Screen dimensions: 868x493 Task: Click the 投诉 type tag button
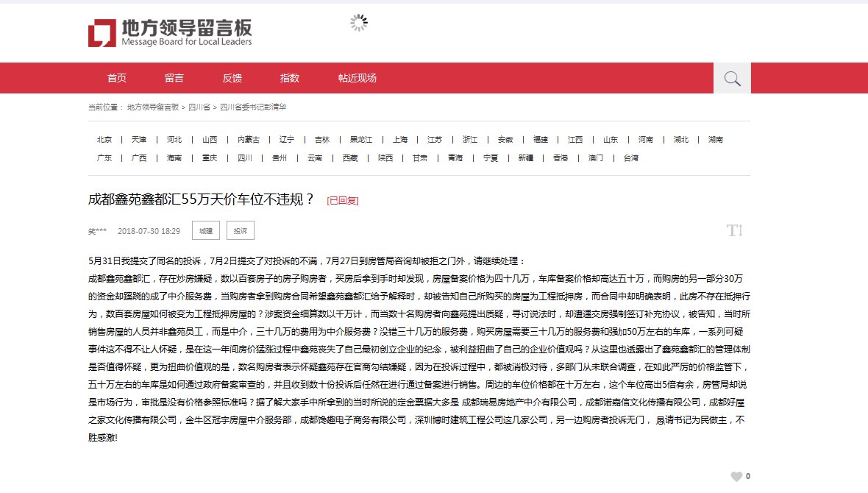240,231
